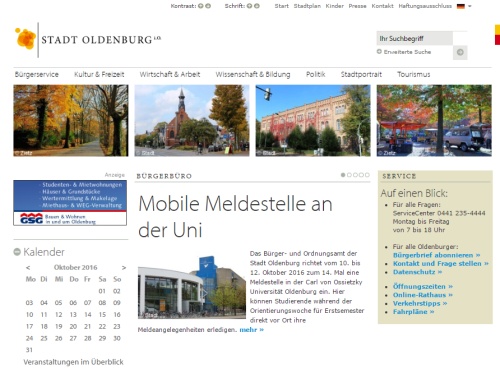Screen dimensions: 500x369
Task: Click the left Kontrast adjustment icon
Action: [x=201, y=6]
